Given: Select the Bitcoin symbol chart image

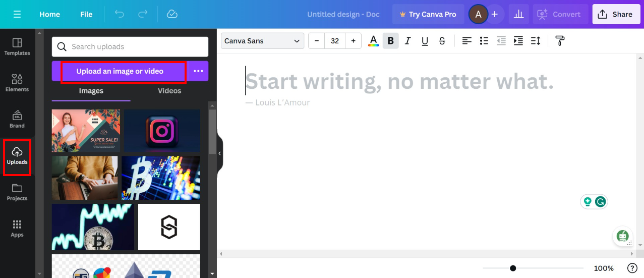Looking at the screenshot, I should pos(161,178).
